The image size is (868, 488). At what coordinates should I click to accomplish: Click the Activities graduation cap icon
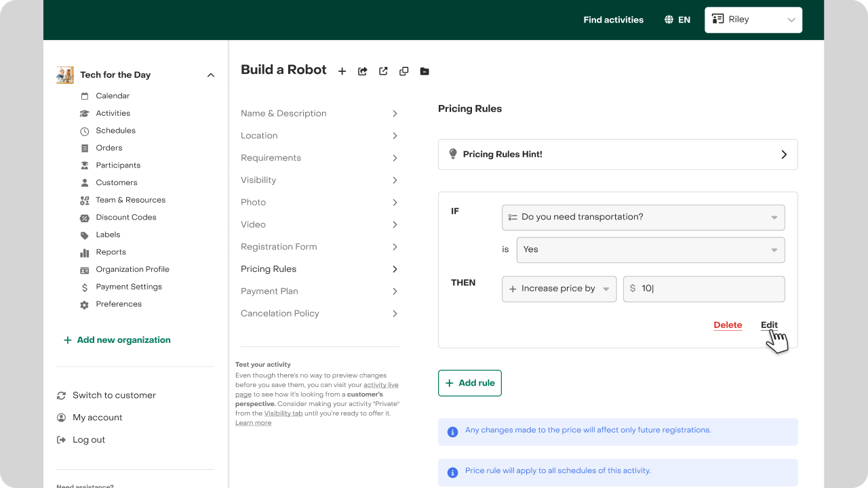point(85,114)
